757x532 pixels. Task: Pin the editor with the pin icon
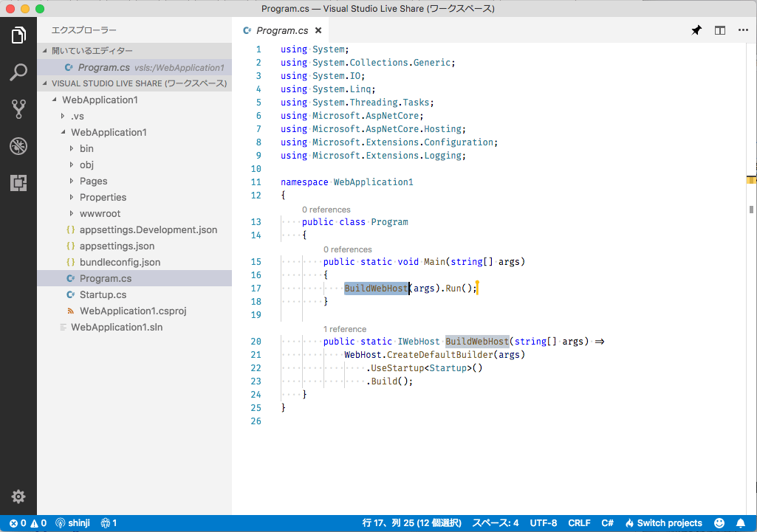click(x=696, y=30)
